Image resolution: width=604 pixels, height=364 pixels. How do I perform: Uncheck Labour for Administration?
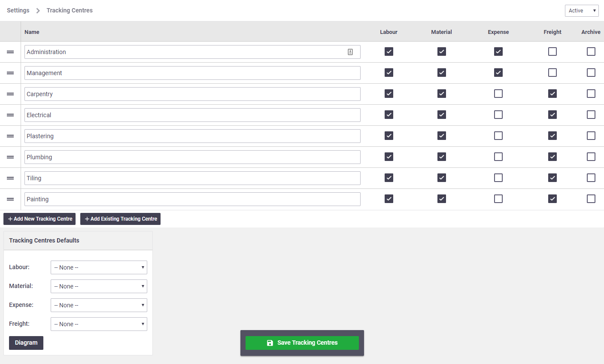(x=389, y=52)
